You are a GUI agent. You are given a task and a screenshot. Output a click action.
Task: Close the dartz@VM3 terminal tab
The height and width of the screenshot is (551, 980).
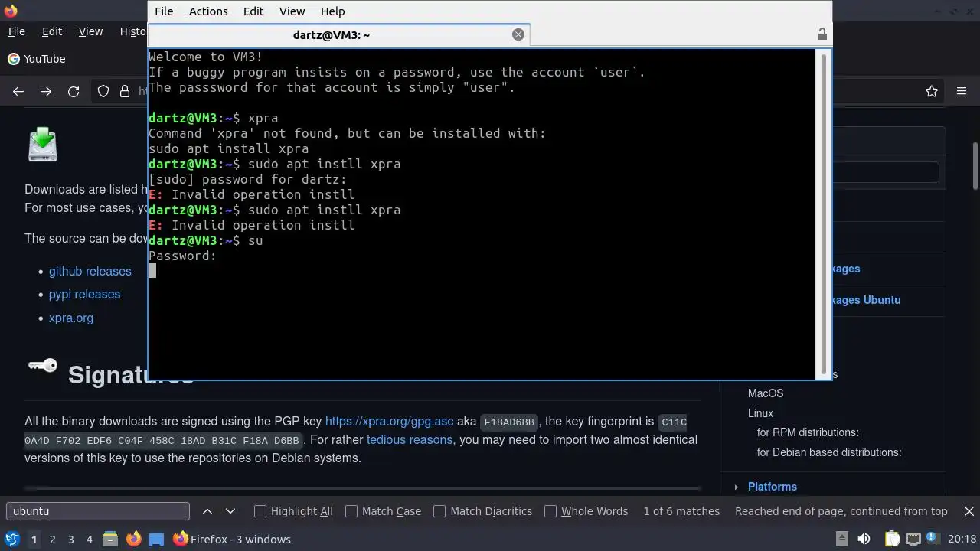coord(518,34)
